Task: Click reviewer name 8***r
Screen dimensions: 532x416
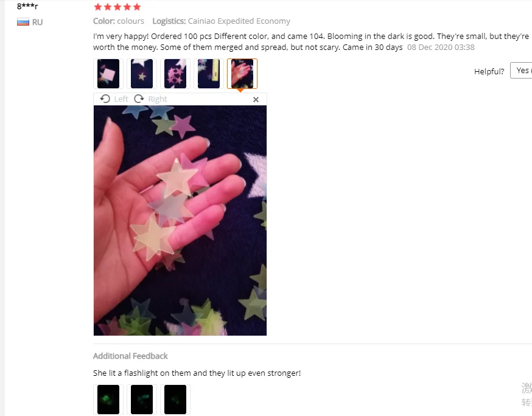Action: coord(27,6)
